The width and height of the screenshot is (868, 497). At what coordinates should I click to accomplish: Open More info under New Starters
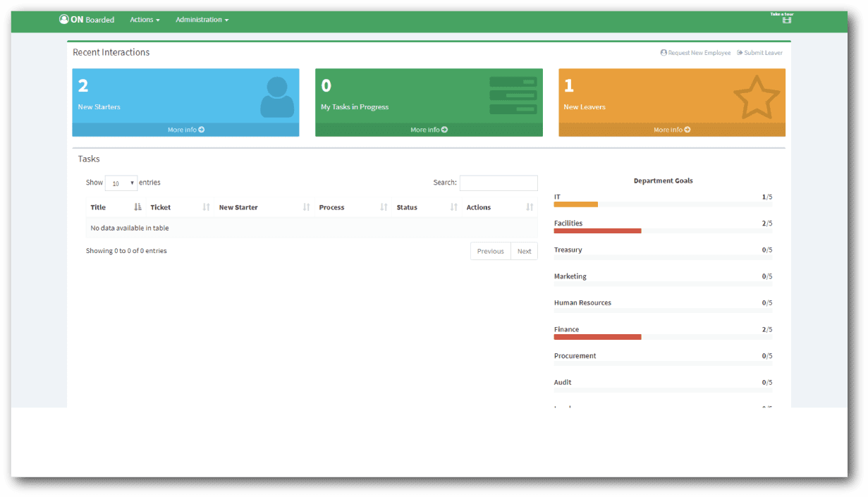(185, 130)
